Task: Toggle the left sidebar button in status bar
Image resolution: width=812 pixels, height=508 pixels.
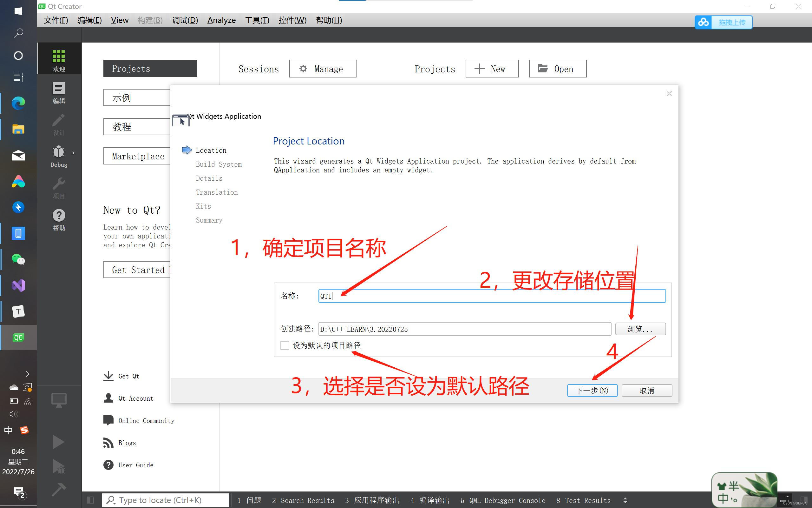Action: pos(90,500)
